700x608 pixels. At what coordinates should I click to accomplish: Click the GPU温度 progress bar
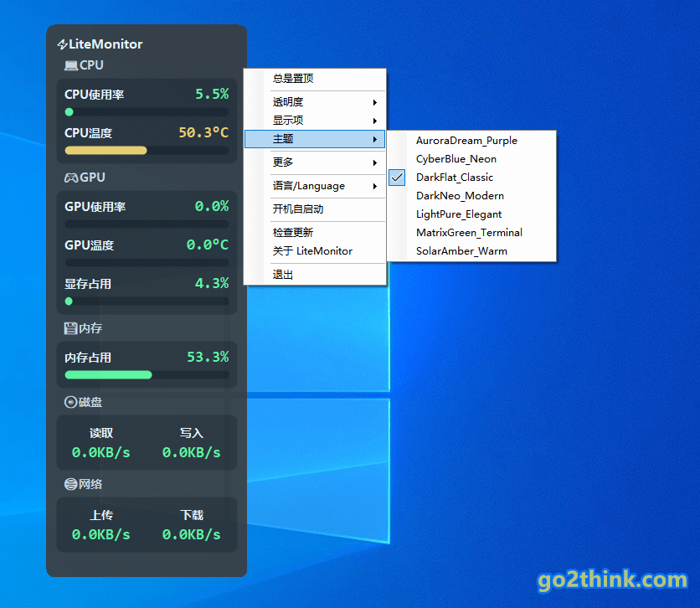[147, 262]
